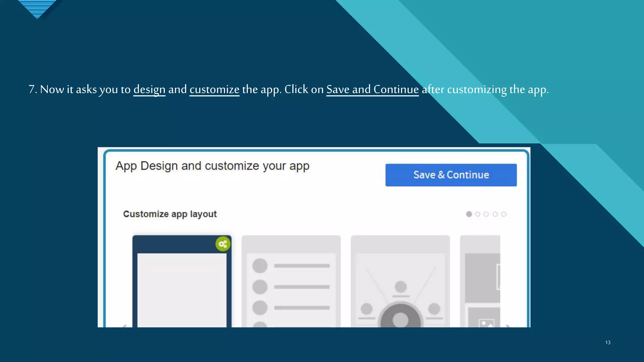Click the underlined word 'design'
Image resolution: width=644 pixels, height=362 pixels.
[x=149, y=90]
